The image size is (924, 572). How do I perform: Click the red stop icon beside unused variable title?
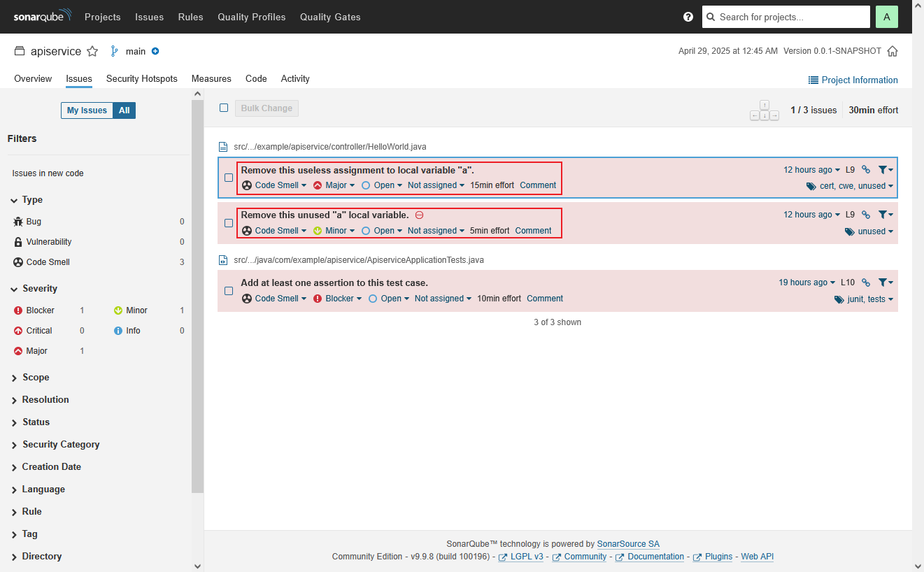point(419,215)
